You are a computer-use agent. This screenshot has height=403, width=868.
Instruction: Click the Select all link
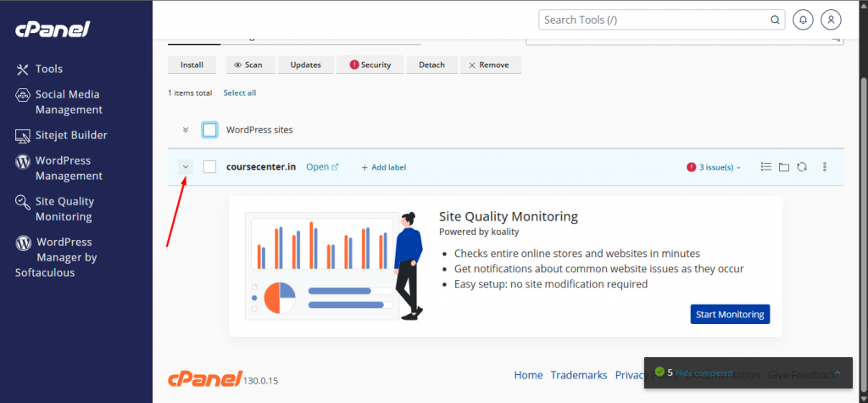pyautogui.click(x=240, y=93)
